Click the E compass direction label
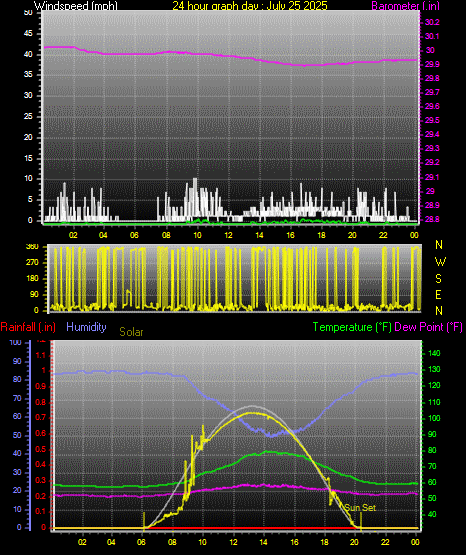Viewport: 466px width, 555px height. (x=439, y=295)
